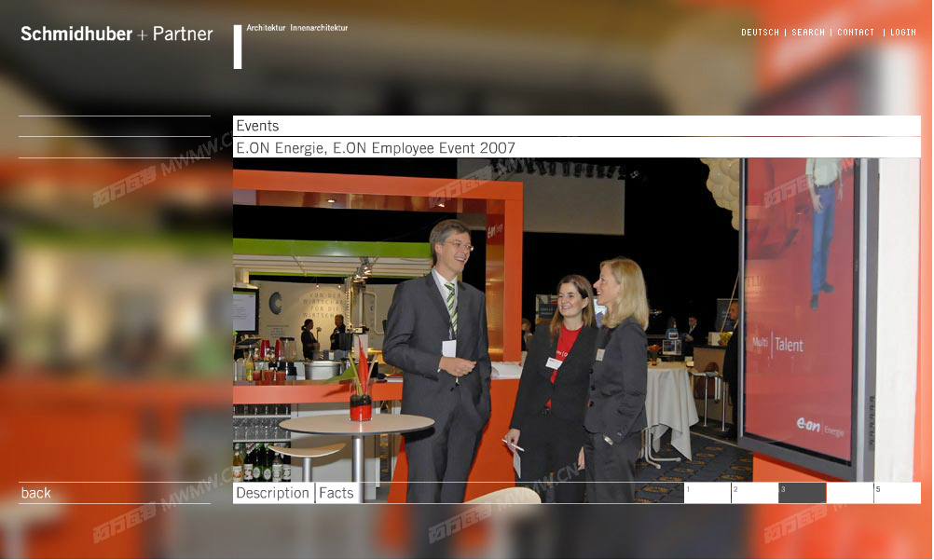Select the highlighted image 3 pager box

point(803,493)
